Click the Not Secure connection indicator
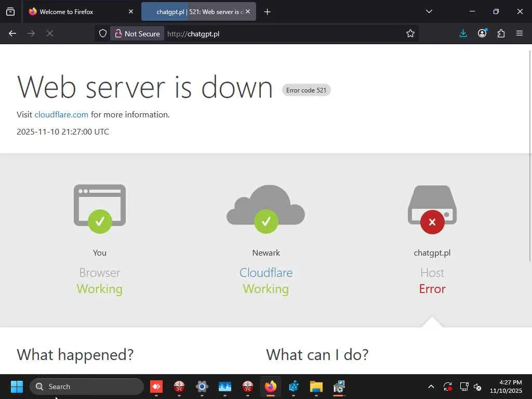Image resolution: width=532 pixels, height=399 pixels. [x=137, y=34]
